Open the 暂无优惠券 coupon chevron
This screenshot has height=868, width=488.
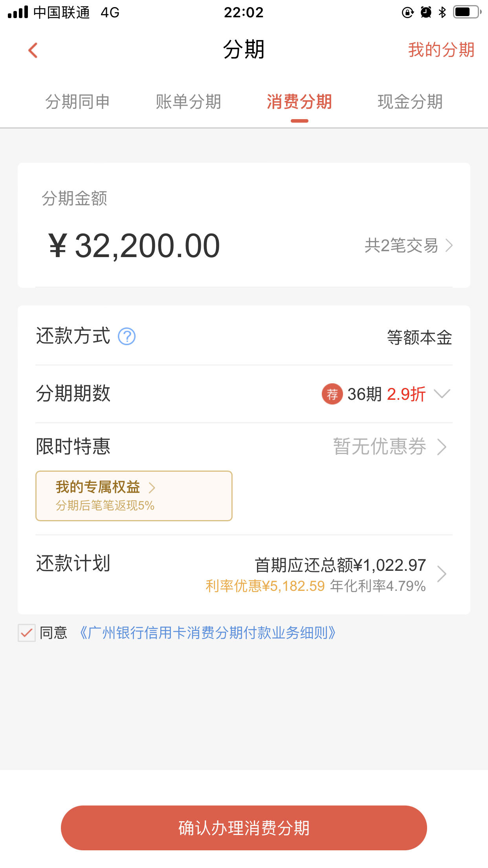coord(442,447)
